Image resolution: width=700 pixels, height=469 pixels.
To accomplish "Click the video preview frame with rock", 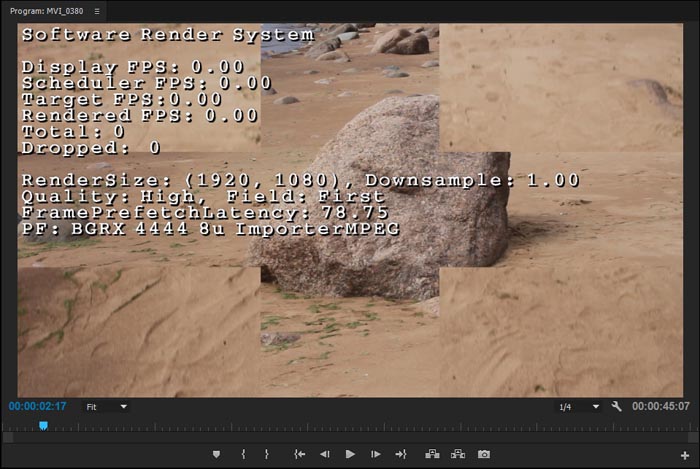I will pos(350,210).
